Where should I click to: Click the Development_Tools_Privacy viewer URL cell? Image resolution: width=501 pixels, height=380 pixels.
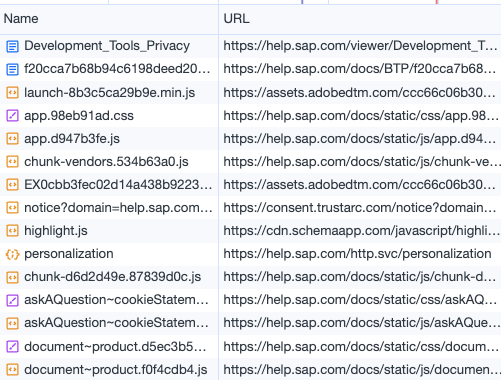click(x=360, y=46)
